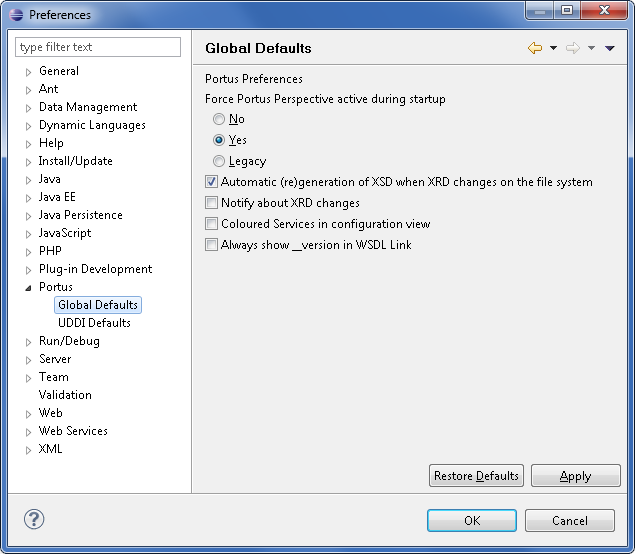Open the view menu triangle at far right
Viewport: 635px width, 554px height.
tap(610, 48)
